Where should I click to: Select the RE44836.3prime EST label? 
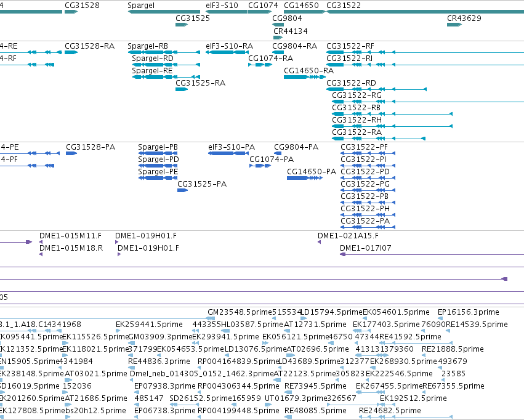coord(159,361)
